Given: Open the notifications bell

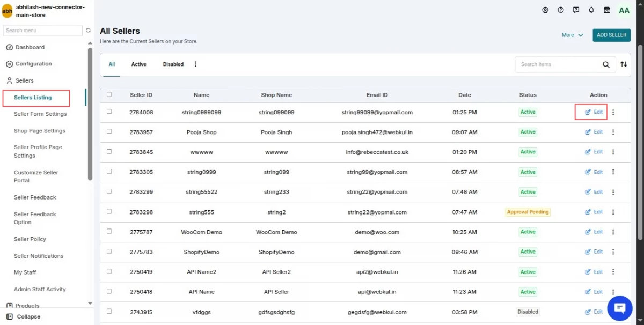Looking at the screenshot, I should 591,10.
